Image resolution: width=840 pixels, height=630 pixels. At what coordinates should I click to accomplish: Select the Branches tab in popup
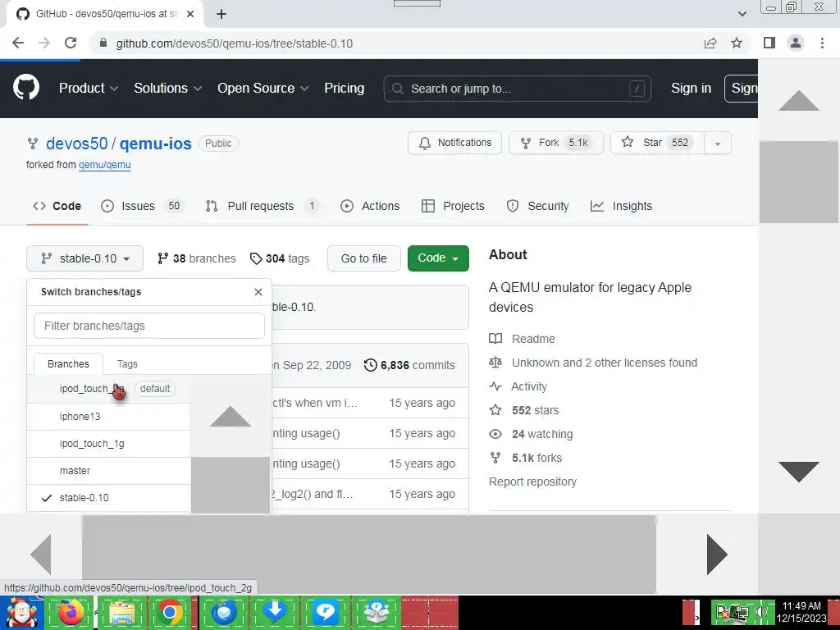tap(68, 364)
